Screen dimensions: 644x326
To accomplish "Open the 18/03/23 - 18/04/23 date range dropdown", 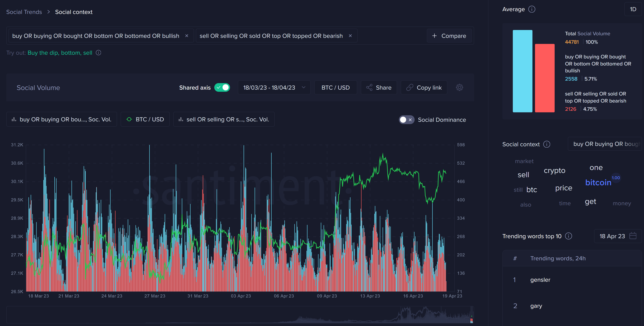I will point(274,88).
